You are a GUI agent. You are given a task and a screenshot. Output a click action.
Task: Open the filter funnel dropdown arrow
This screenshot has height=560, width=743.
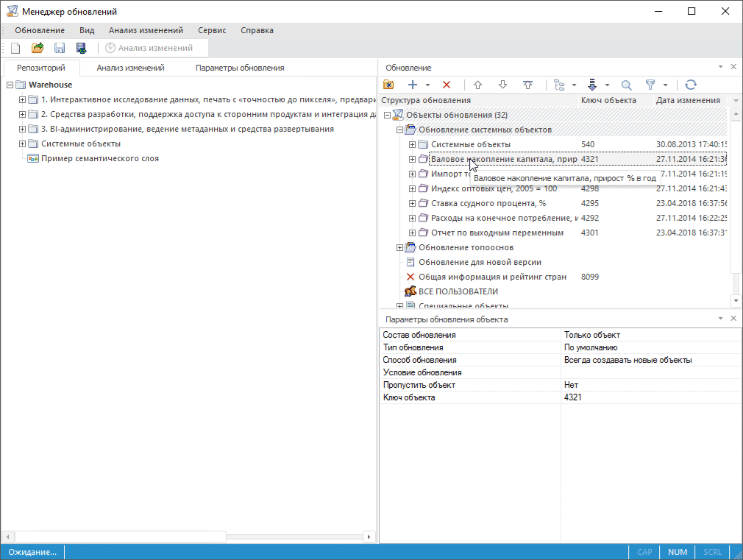click(665, 85)
